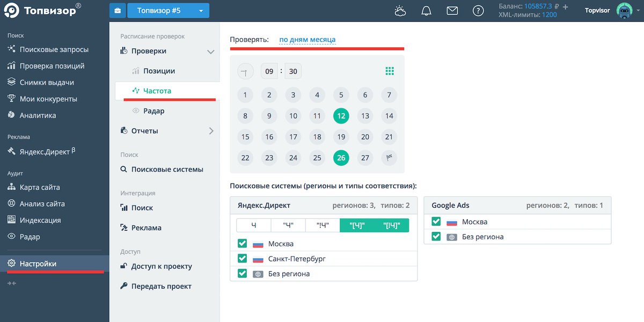Open notifications bell icon
The height and width of the screenshot is (322, 644).
pos(427,10)
